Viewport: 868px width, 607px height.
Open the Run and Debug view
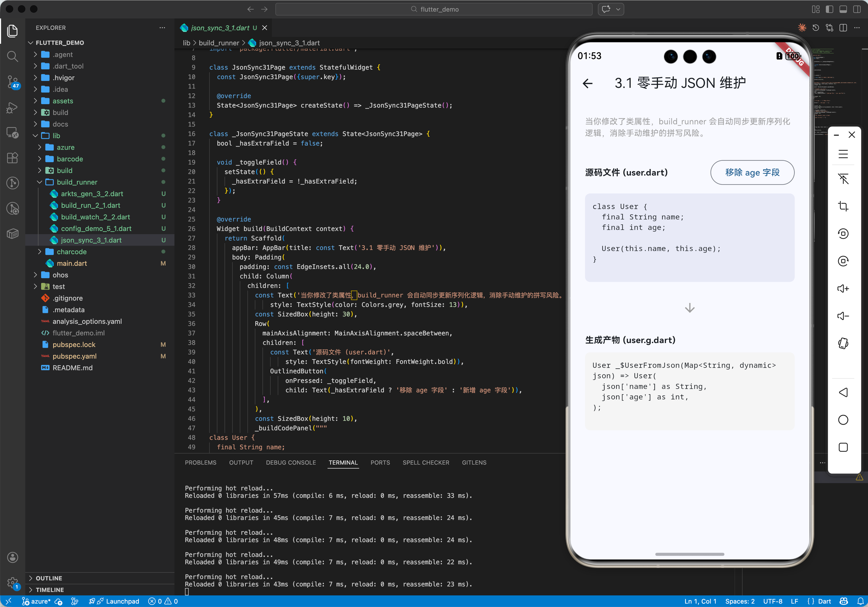tap(12, 107)
